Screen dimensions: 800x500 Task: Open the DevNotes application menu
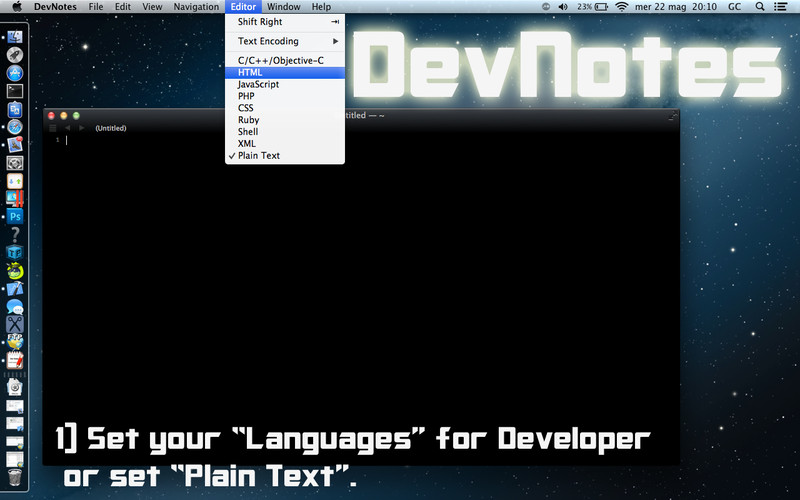55,7
